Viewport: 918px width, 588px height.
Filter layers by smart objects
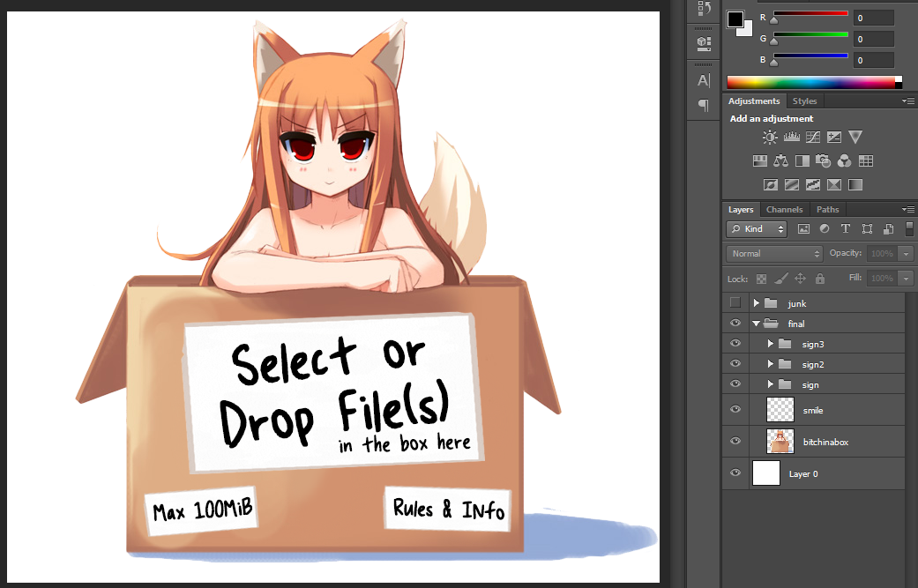point(888,228)
